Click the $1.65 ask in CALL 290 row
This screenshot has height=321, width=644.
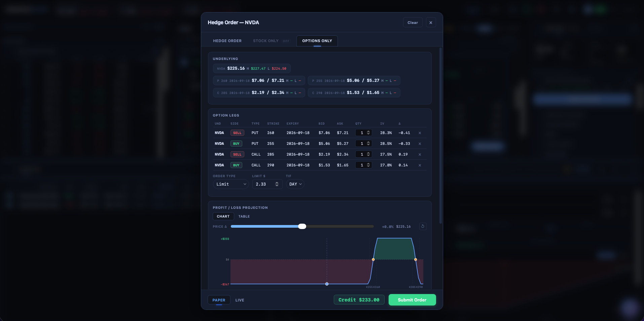click(343, 165)
